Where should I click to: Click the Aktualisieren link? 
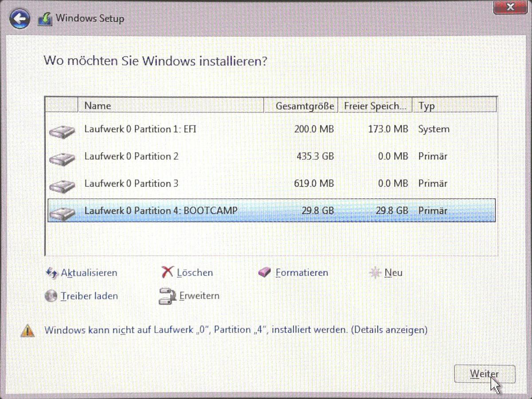pos(89,273)
